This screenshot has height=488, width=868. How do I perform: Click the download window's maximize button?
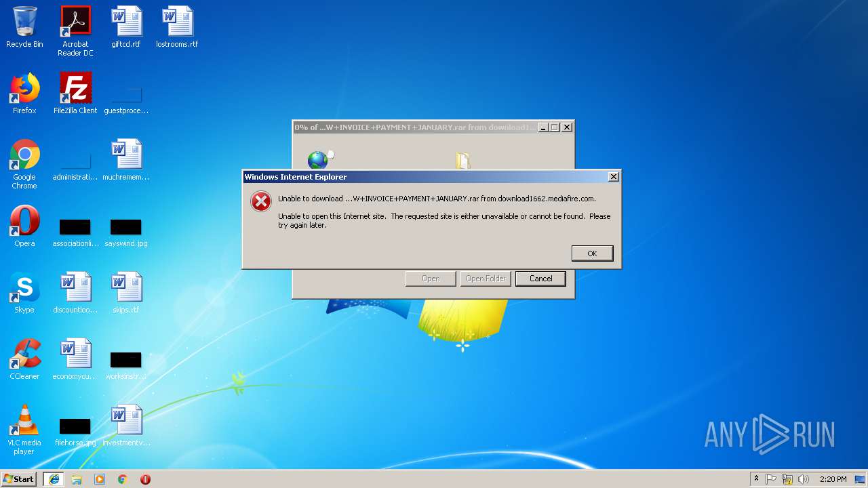tap(555, 127)
